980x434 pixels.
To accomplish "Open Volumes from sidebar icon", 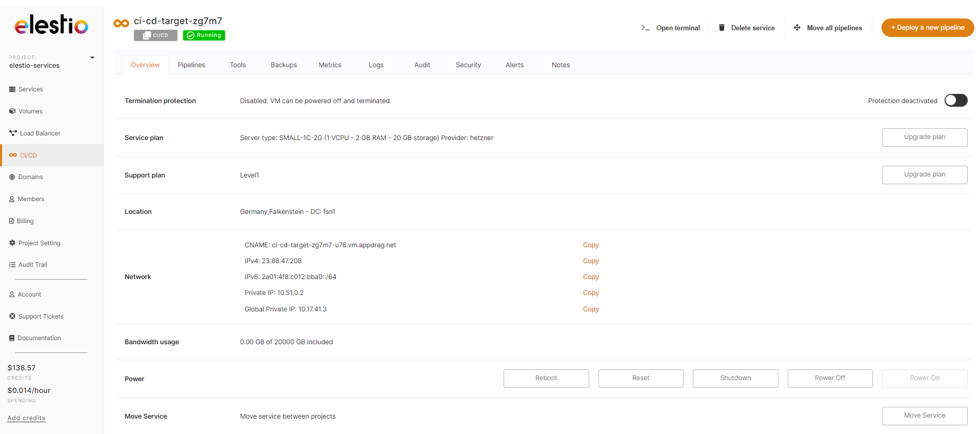I will pos(12,111).
